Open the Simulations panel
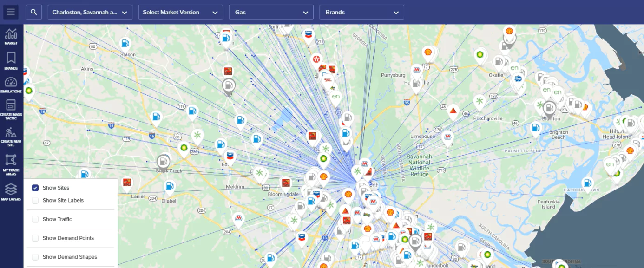Viewport: 644px width, 268px height. pyautogui.click(x=11, y=85)
